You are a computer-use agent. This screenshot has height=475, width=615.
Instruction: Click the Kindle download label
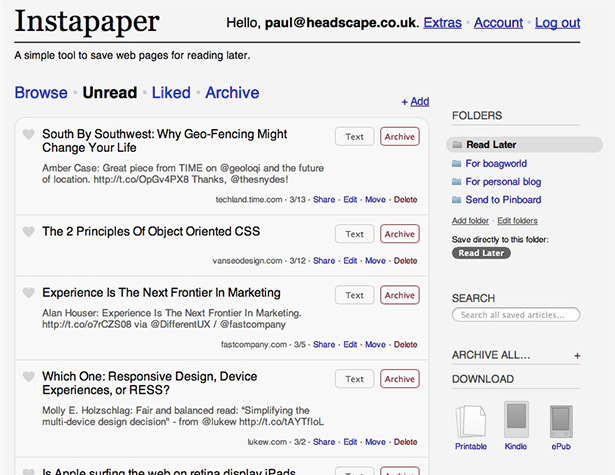click(516, 446)
